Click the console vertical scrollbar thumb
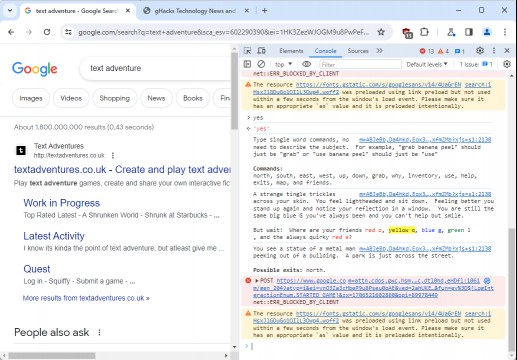Screen dimensions: 517x360 512,289
